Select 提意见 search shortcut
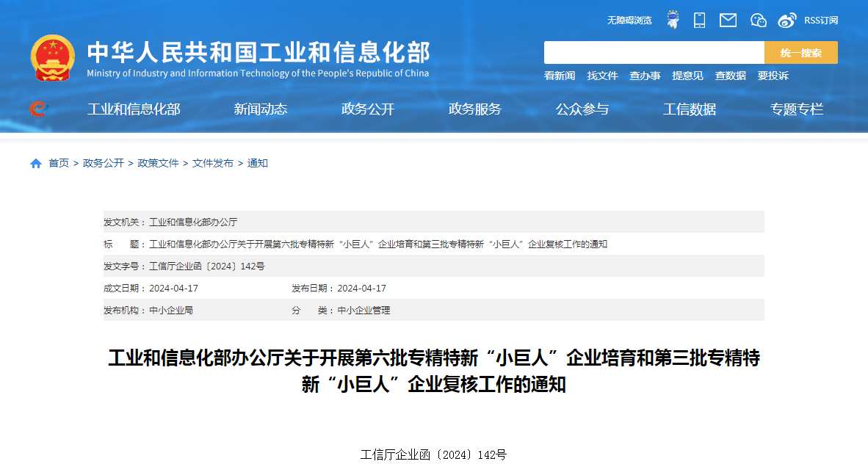Image resolution: width=868 pixels, height=464 pixels. point(687,76)
